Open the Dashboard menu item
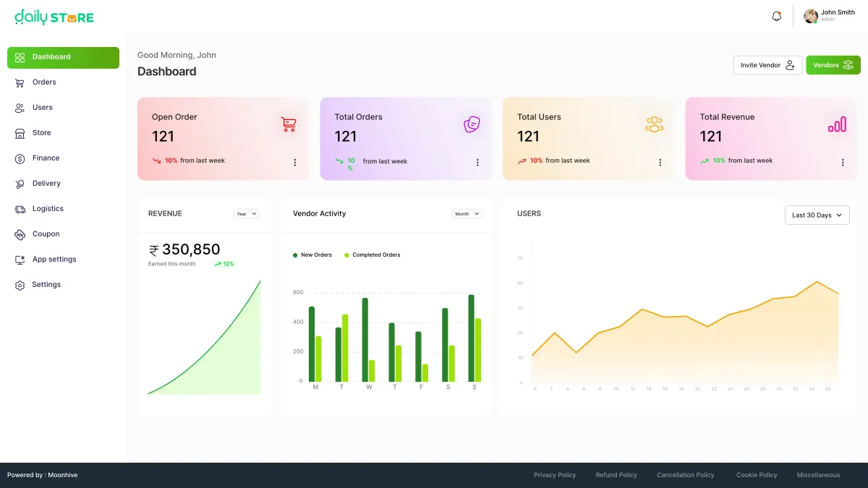Screen dimensions: 868x488 point(63,57)
